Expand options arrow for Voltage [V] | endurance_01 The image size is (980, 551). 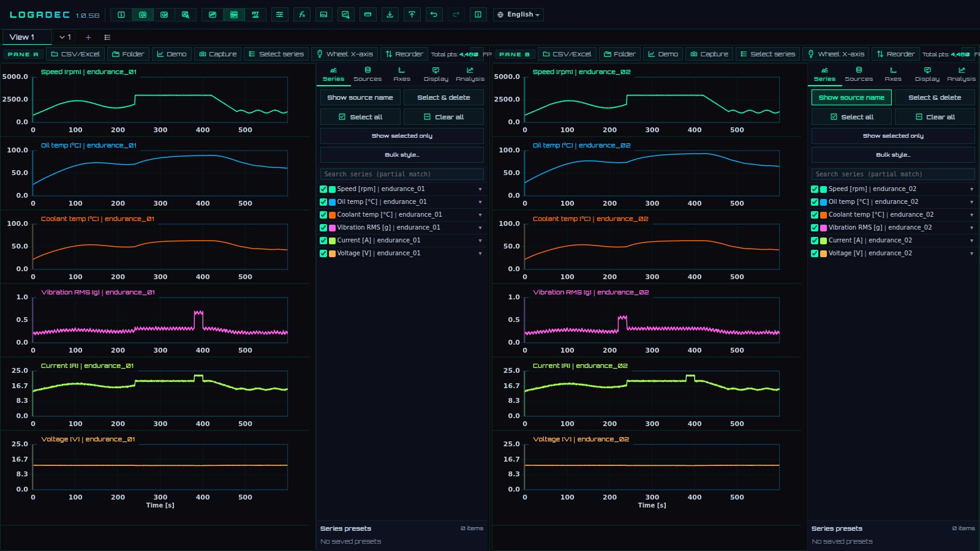480,253
